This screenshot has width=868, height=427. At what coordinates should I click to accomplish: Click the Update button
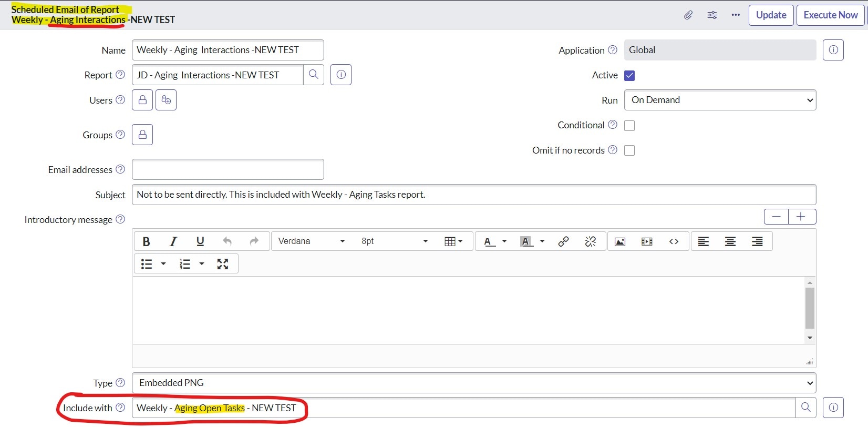[x=771, y=15]
